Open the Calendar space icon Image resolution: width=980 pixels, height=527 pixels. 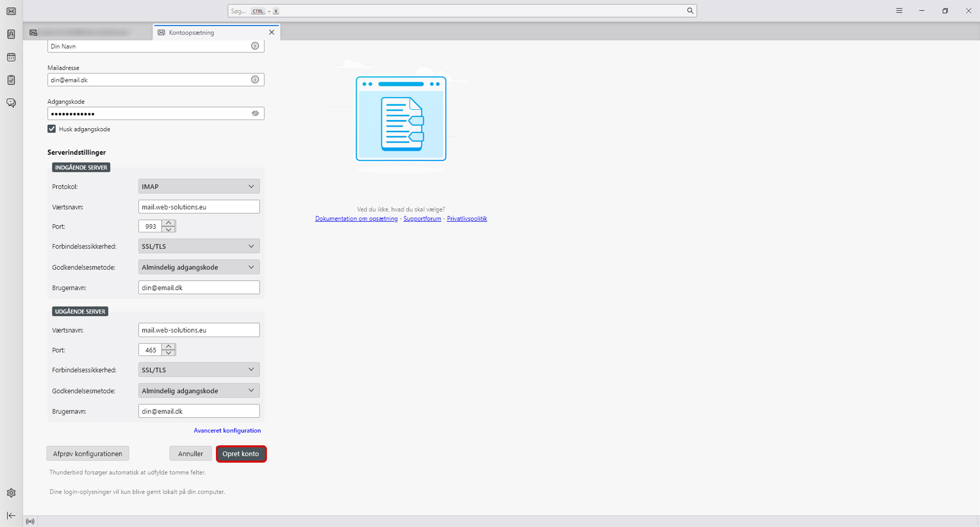[x=11, y=57]
